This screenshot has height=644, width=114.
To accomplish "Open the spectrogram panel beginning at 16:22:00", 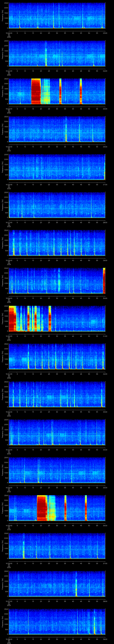I will coord(57,16).
